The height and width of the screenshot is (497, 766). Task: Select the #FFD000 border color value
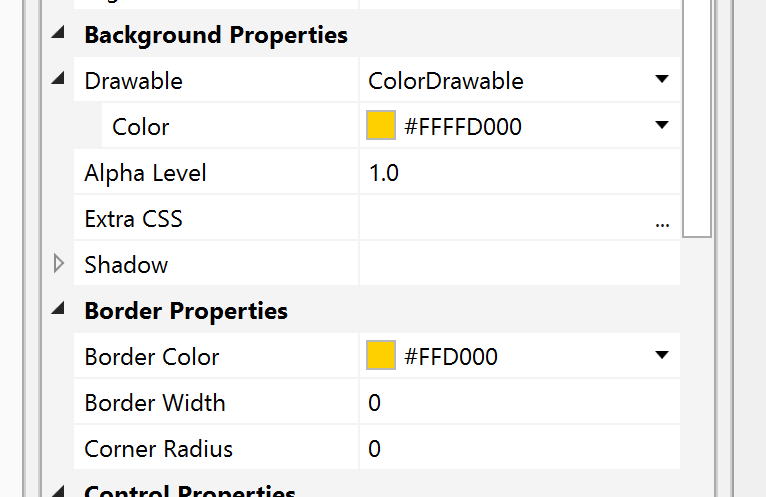[x=450, y=357]
